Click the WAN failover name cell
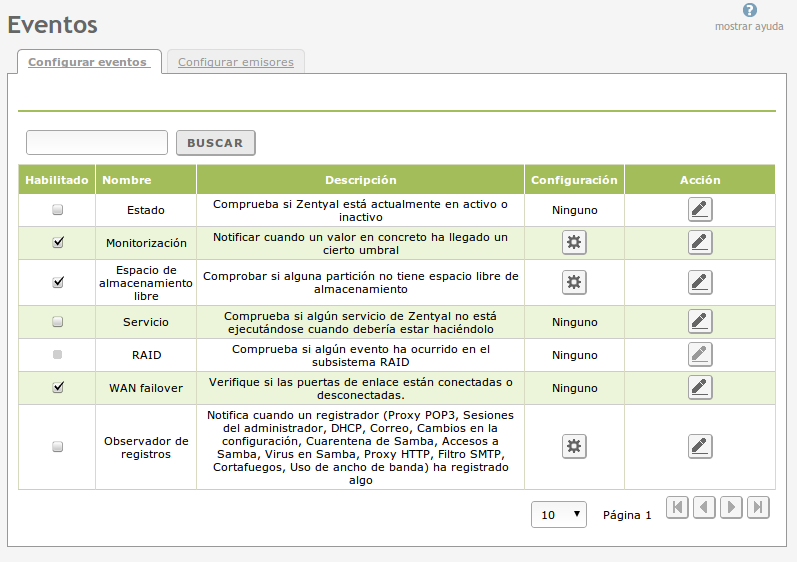 pos(146,388)
